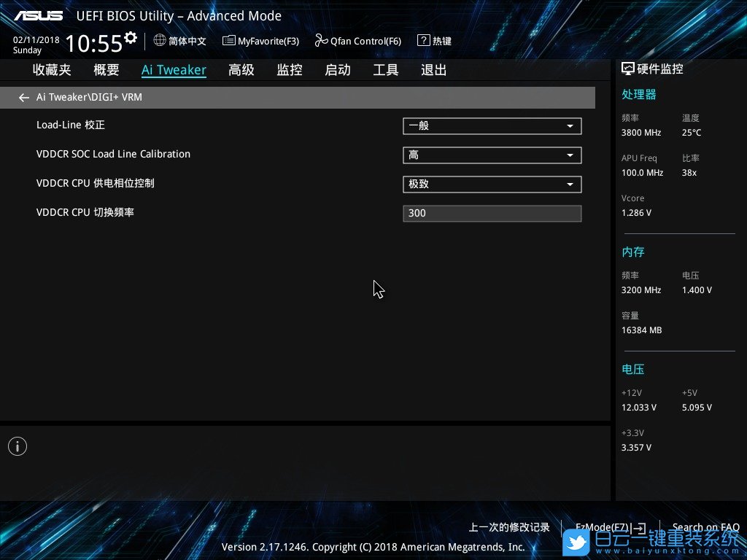
Task: Switch to the 高级 tab
Action: (x=241, y=69)
